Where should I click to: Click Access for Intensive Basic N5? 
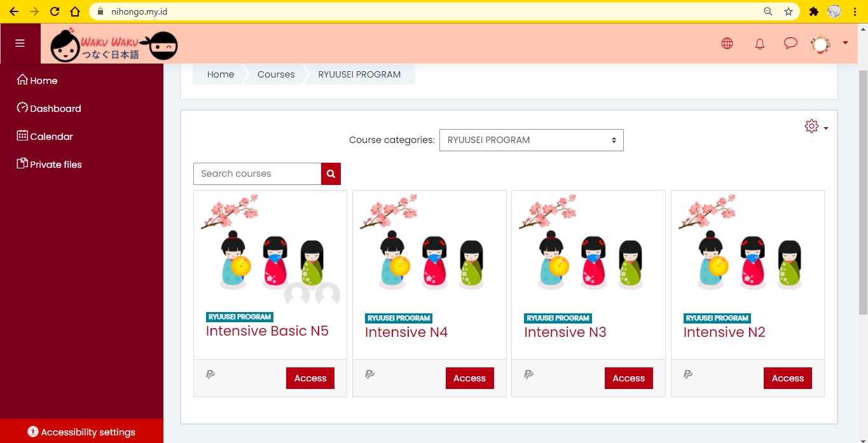pos(310,378)
